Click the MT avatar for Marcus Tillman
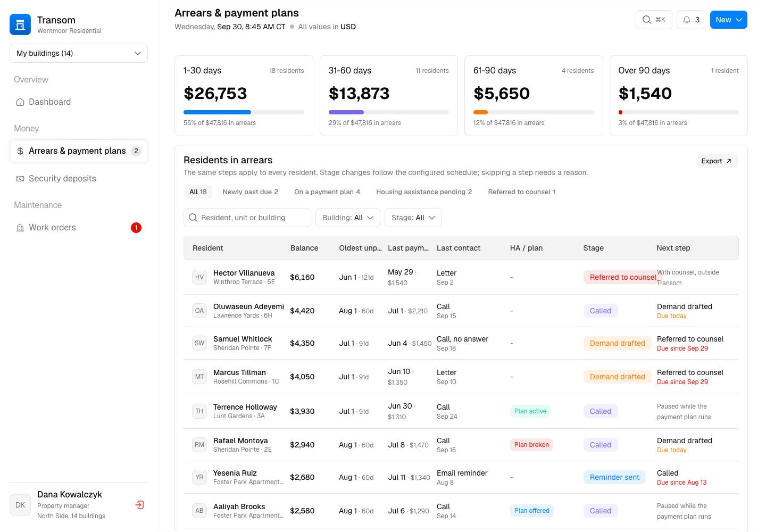 199,377
